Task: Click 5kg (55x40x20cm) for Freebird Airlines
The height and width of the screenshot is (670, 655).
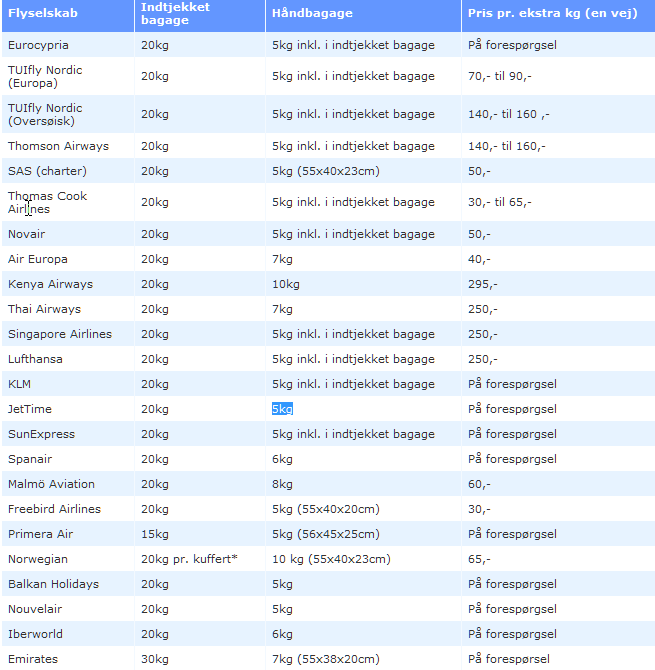Action: 326,509
